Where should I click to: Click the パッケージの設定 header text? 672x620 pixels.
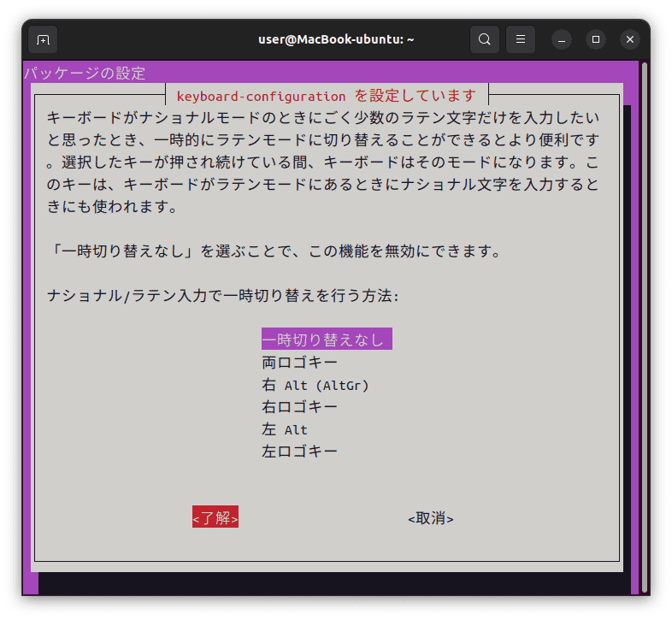(85, 73)
